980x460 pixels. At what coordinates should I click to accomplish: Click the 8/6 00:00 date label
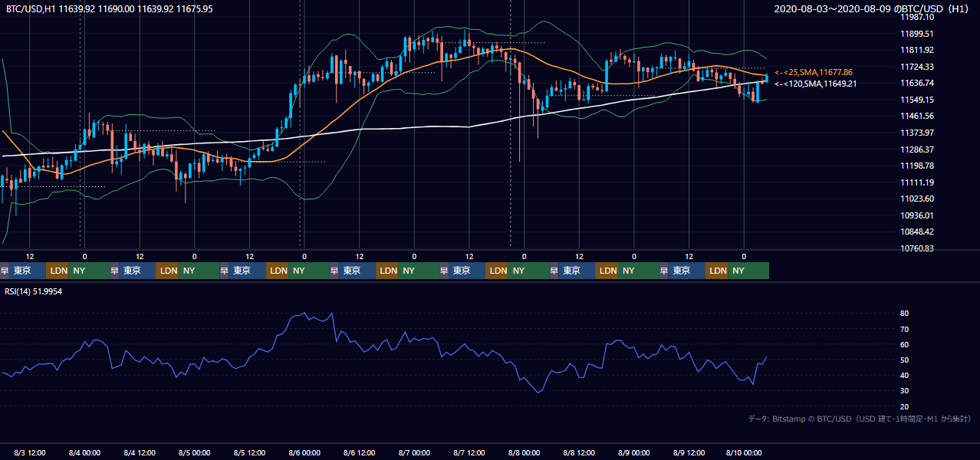point(305,452)
